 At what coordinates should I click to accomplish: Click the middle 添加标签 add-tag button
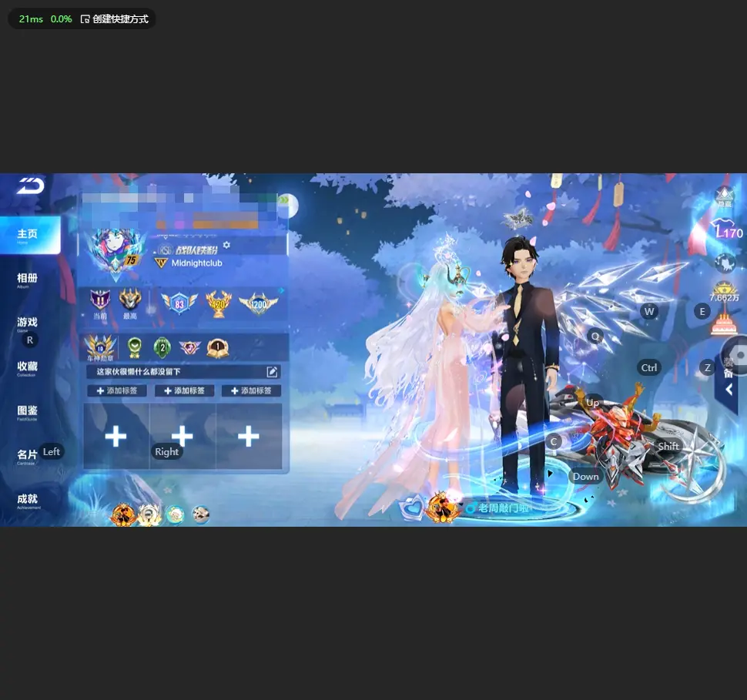tap(184, 390)
